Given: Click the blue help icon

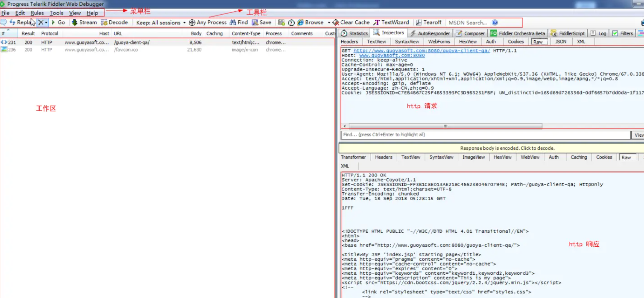Looking at the screenshot, I should coord(495,23).
